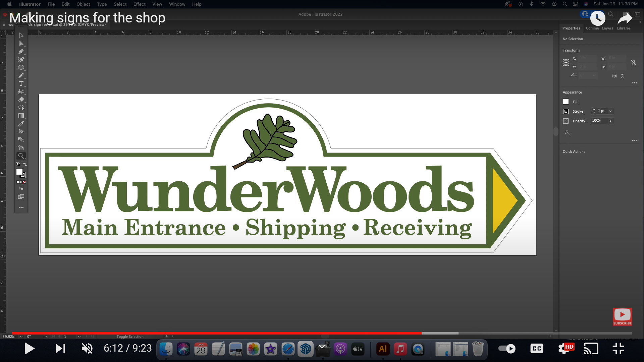
Task: Click Flip Horizontally in Transform
Action: 614,76
